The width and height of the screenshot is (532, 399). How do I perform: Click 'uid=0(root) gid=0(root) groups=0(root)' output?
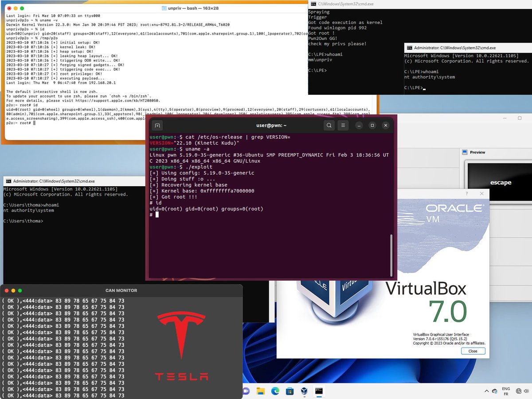click(x=207, y=208)
